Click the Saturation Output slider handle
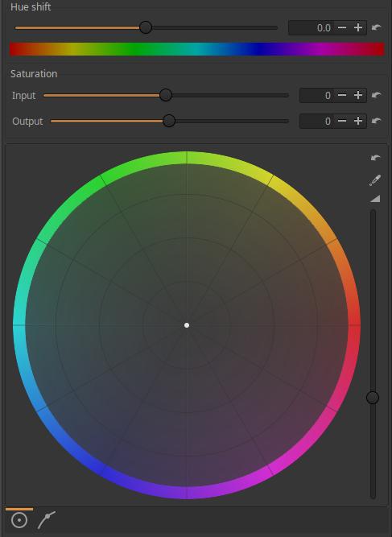This screenshot has width=392, height=537. (x=169, y=121)
